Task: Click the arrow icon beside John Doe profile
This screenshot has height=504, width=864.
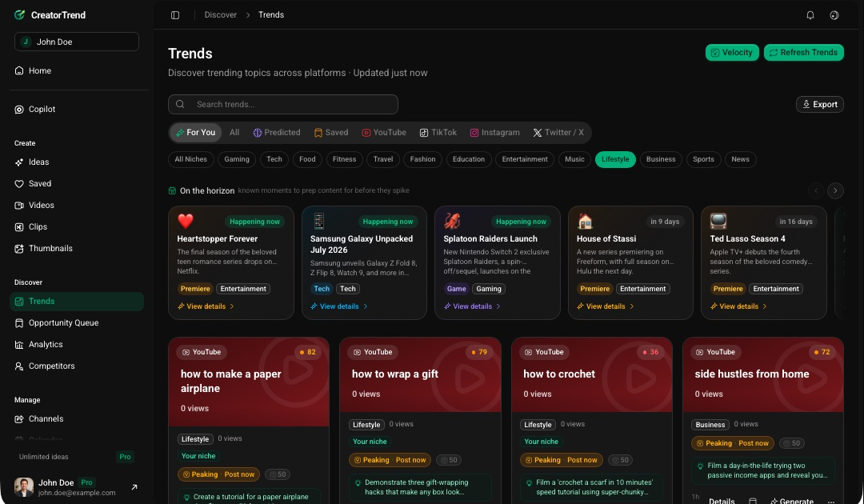Action: [x=134, y=487]
